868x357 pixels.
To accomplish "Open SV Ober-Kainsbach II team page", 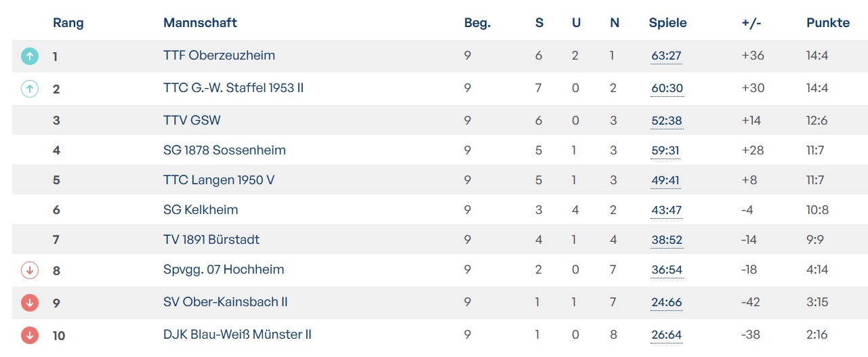I will point(226,302).
